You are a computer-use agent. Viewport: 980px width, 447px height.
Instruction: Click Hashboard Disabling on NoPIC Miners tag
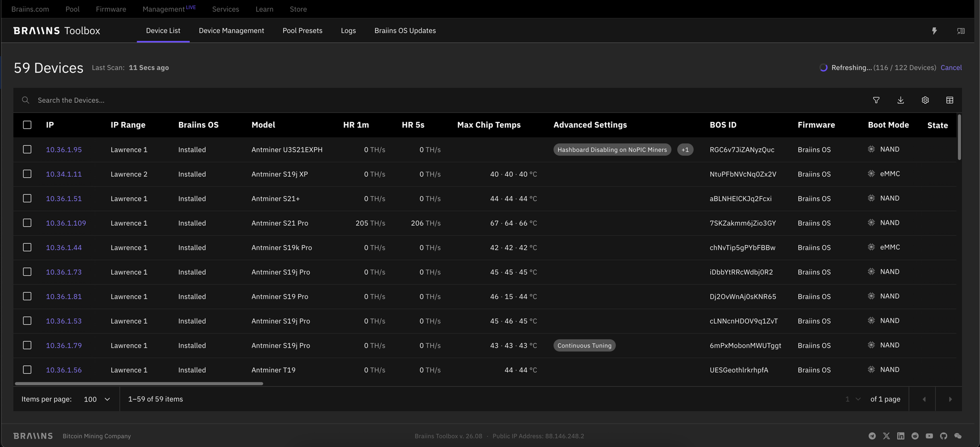pyautogui.click(x=612, y=150)
